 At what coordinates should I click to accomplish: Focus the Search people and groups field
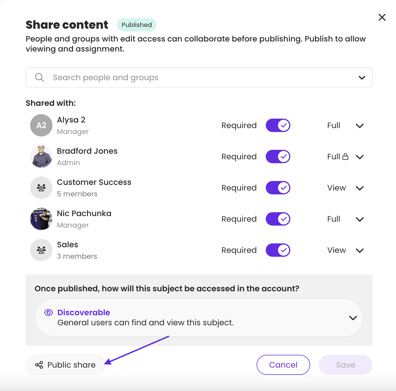point(199,77)
